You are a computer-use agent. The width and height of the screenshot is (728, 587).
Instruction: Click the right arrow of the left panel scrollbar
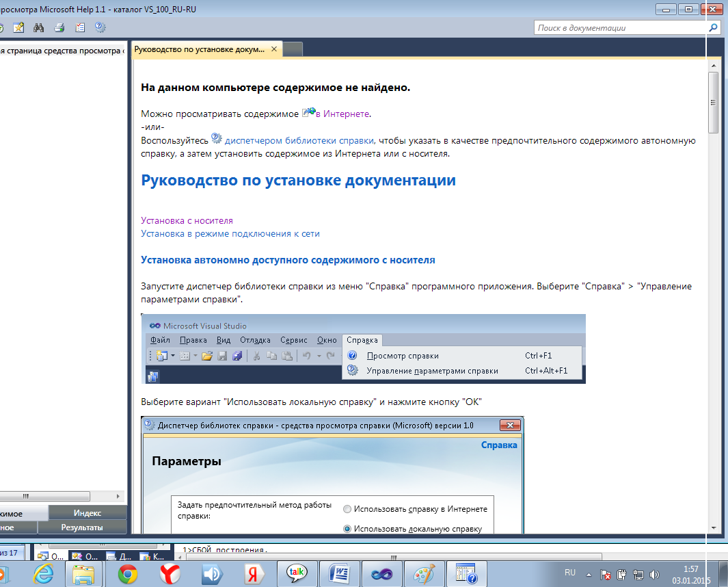[118, 497]
